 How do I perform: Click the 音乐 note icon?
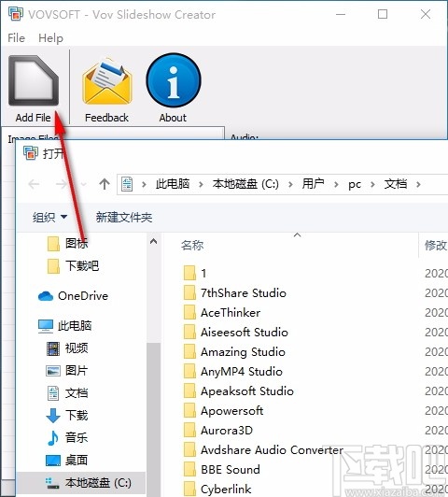[x=53, y=438]
